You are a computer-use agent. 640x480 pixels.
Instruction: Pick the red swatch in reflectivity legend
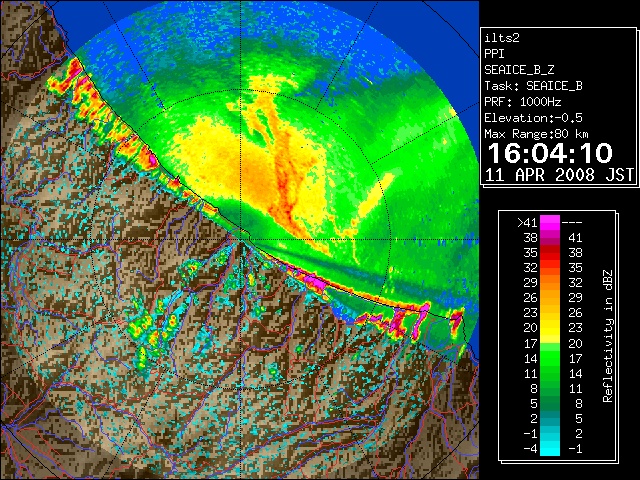[550, 252]
